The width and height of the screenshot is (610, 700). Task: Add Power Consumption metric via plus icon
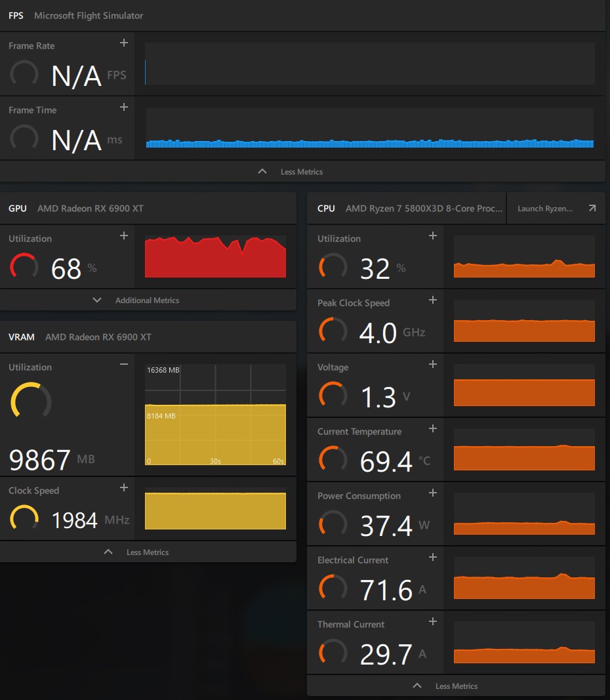click(x=433, y=493)
